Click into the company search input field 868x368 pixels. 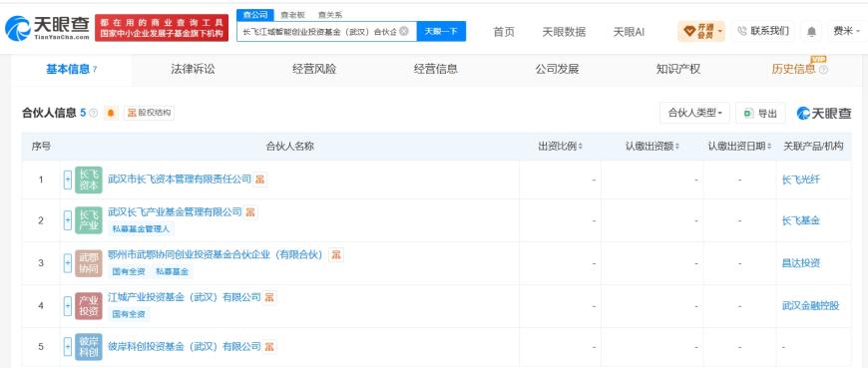[x=319, y=31]
